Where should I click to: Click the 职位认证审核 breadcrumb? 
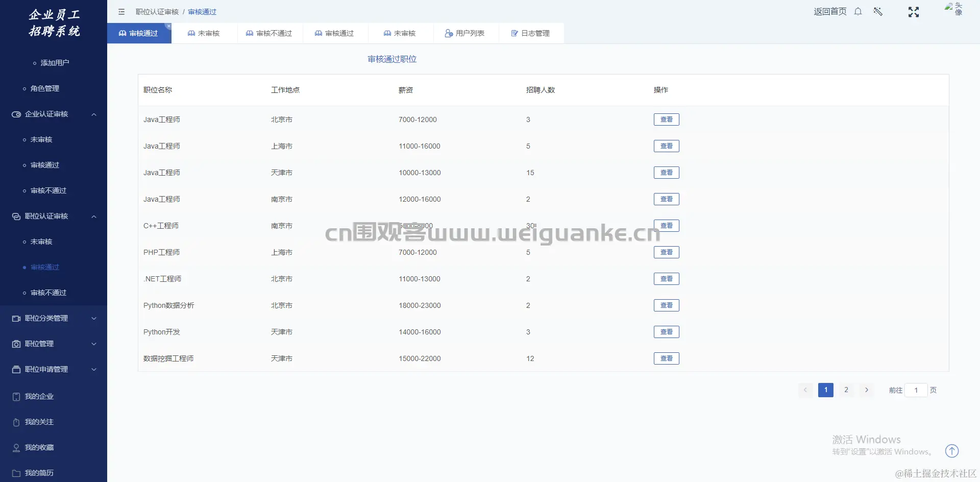157,12
